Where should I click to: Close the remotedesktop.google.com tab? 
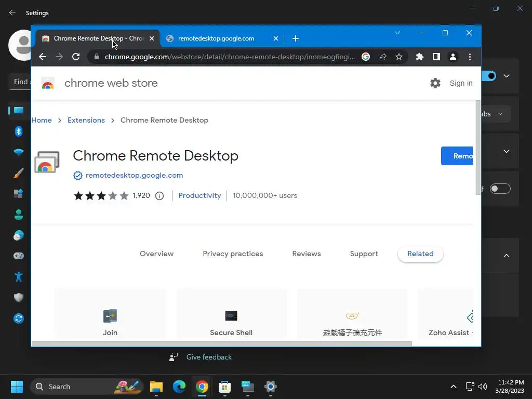[x=276, y=38]
